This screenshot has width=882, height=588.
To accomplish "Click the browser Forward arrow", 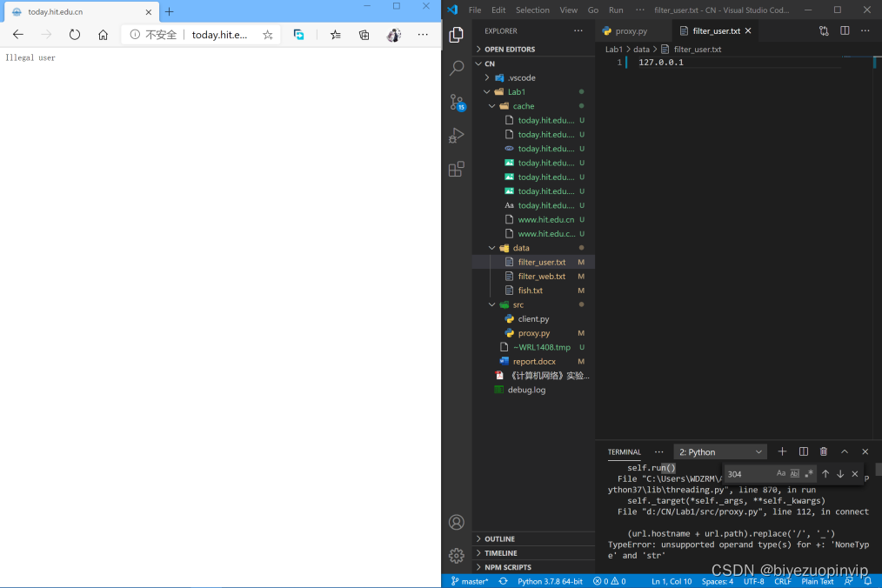I will 46,35.
